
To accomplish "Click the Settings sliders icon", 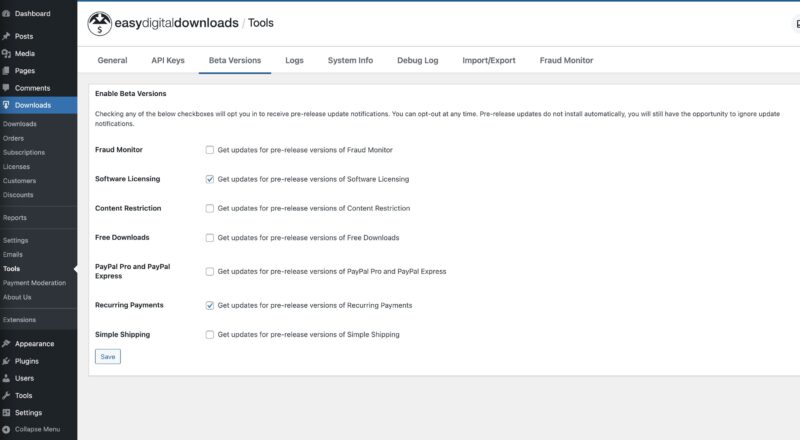I will 6,412.
